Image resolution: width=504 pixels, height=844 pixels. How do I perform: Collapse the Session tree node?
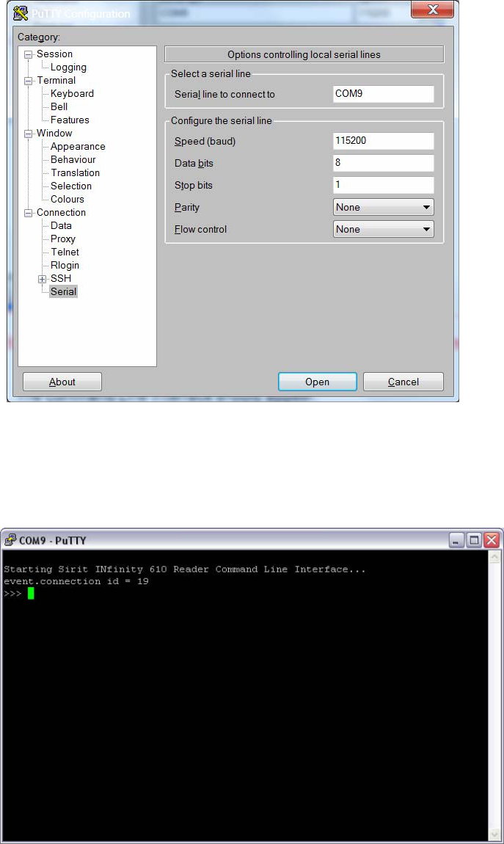[28, 54]
